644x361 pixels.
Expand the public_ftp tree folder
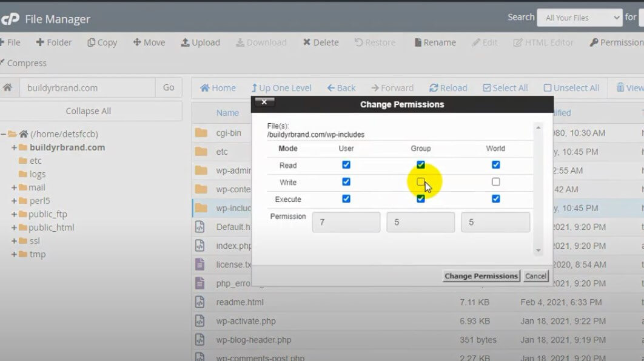tap(14, 214)
